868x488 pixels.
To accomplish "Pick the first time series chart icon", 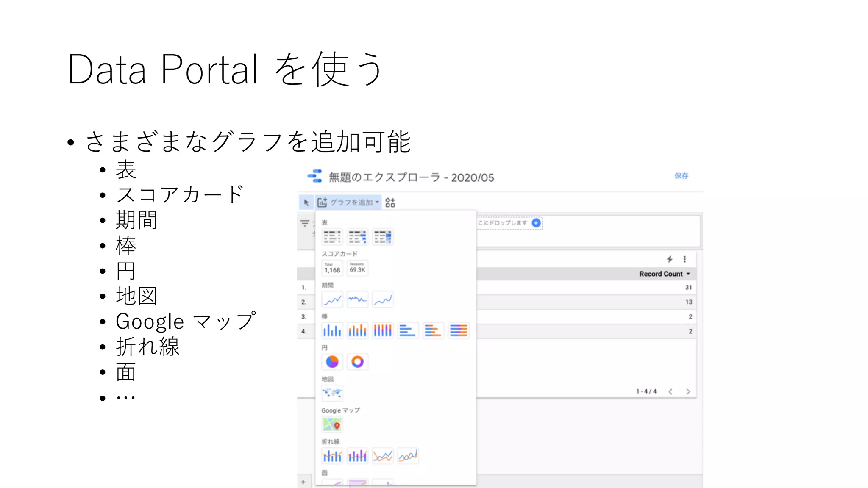I will [x=332, y=299].
